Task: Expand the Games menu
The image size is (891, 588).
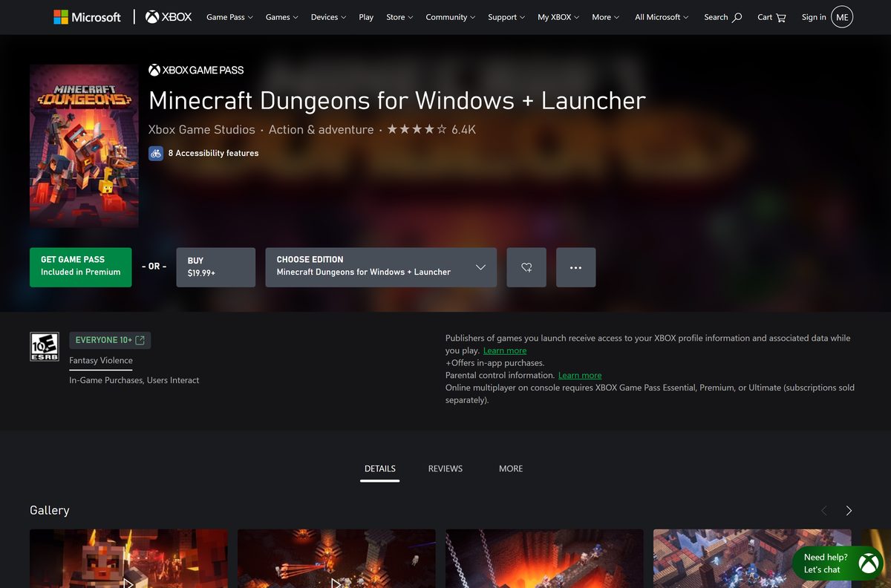Action: click(x=281, y=17)
